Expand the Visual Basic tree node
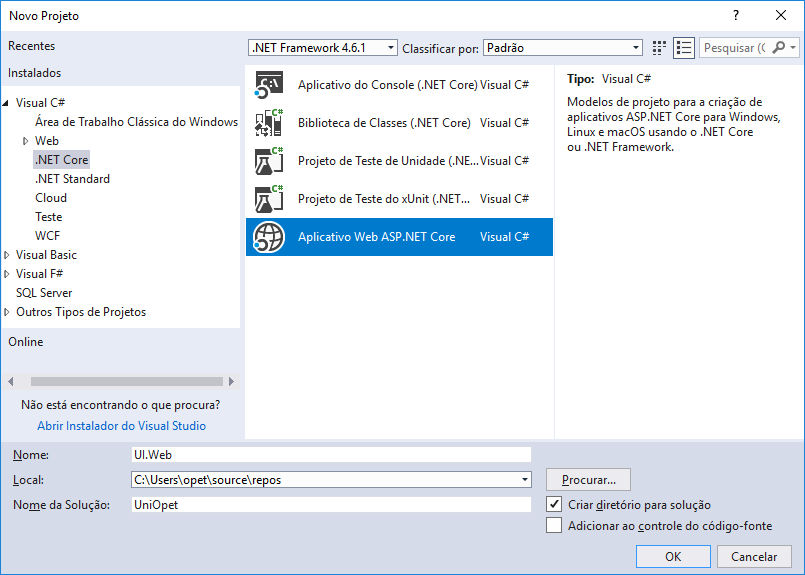 (x=6, y=255)
